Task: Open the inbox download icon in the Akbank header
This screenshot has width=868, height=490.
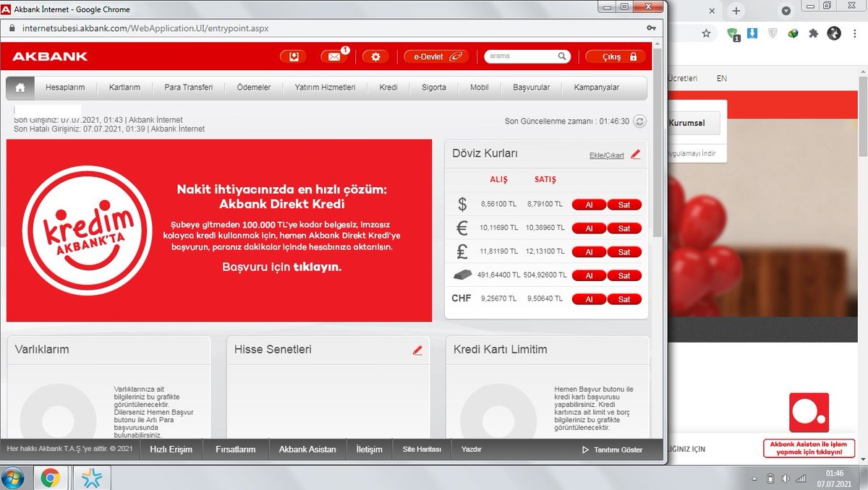Action: pyautogui.click(x=294, y=56)
